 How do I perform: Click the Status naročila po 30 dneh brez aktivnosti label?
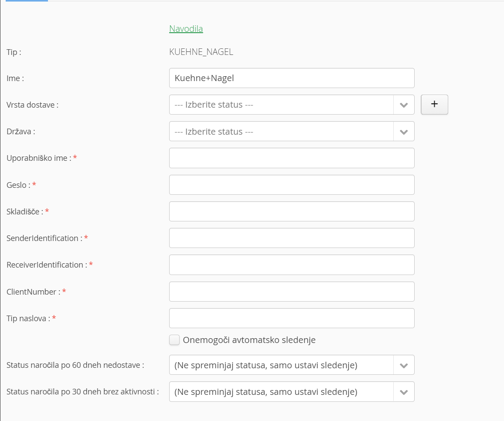point(82,392)
